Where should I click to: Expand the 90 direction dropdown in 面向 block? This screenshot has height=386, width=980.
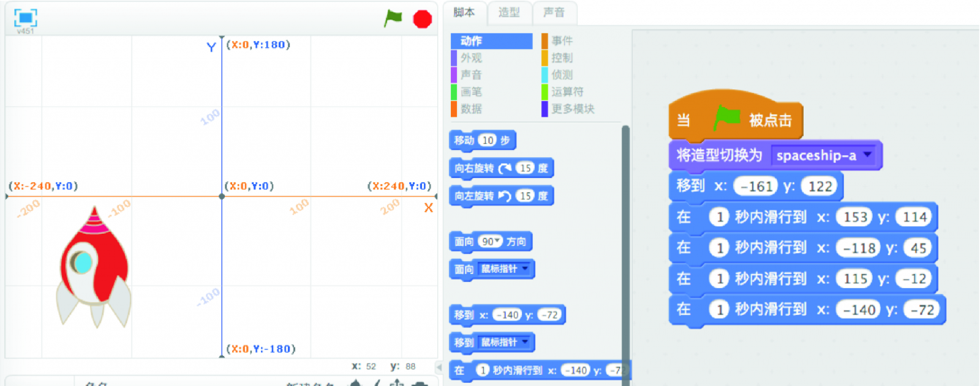pos(497,242)
